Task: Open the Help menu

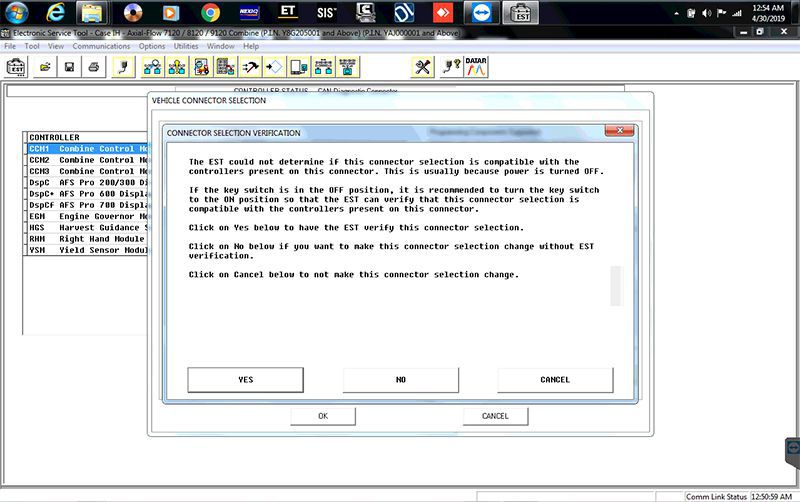Action: (x=251, y=46)
